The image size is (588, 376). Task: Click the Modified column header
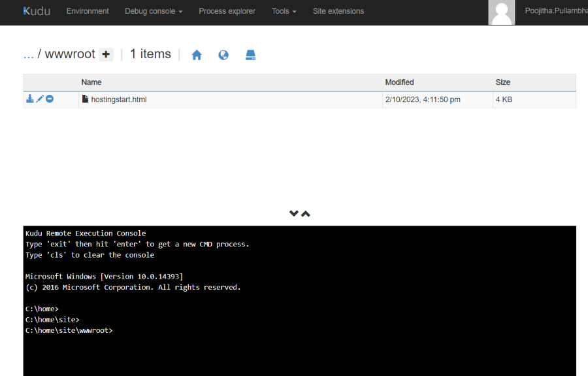(399, 82)
